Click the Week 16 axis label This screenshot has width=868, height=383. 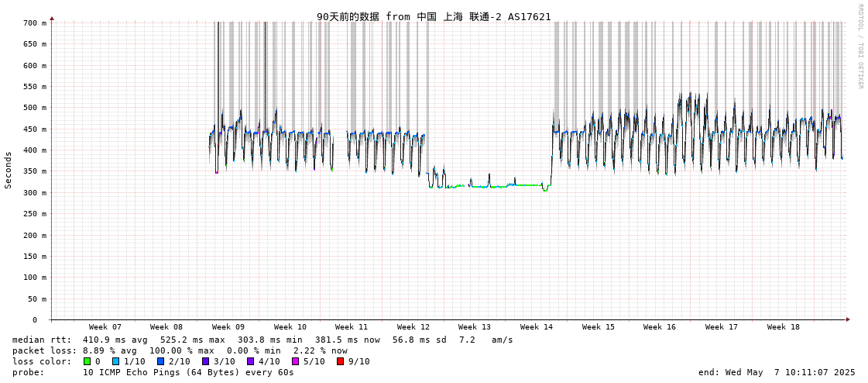659,327
